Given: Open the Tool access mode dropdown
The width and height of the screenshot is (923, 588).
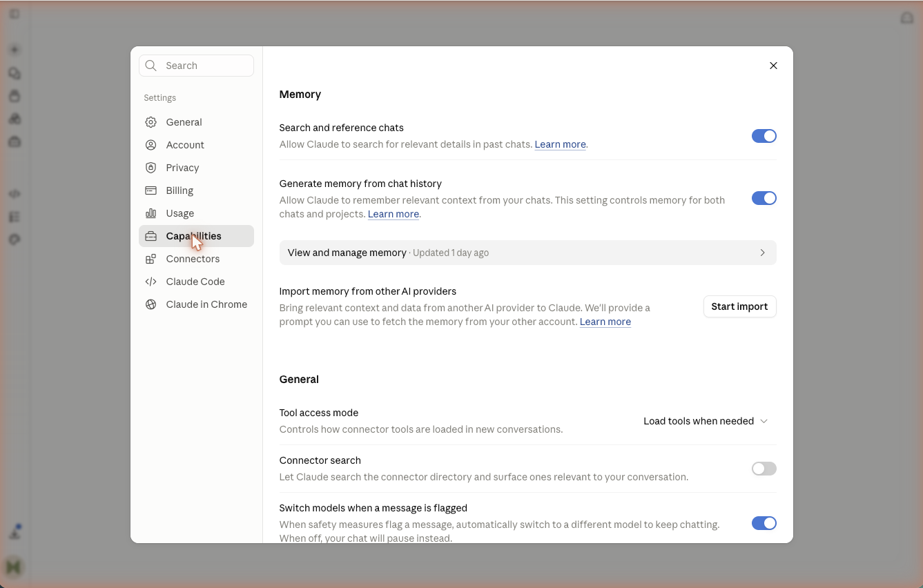Looking at the screenshot, I should pyautogui.click(x=706, y=421).
